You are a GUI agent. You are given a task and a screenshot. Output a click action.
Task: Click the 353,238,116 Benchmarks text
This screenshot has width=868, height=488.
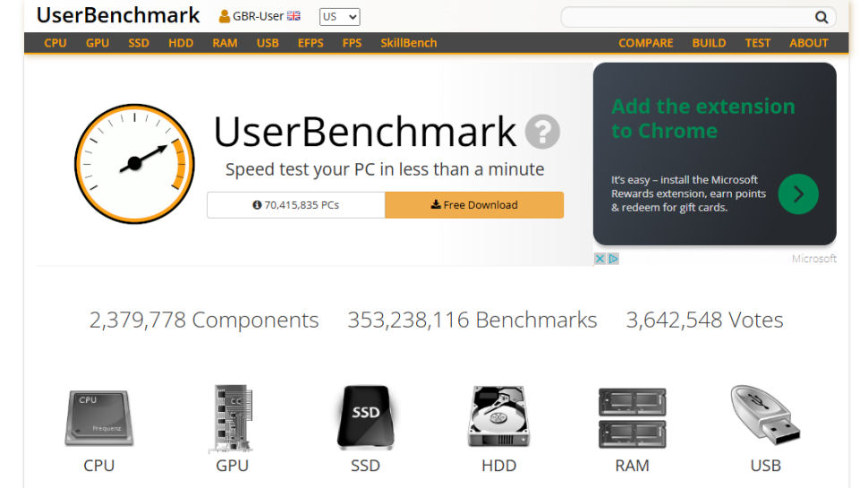472,321
